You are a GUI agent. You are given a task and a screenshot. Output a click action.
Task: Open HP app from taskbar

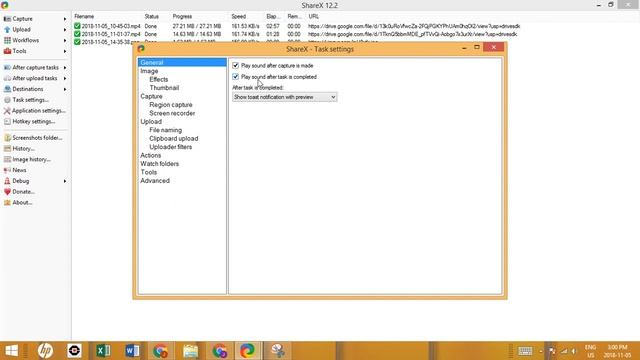coord(45,351)
